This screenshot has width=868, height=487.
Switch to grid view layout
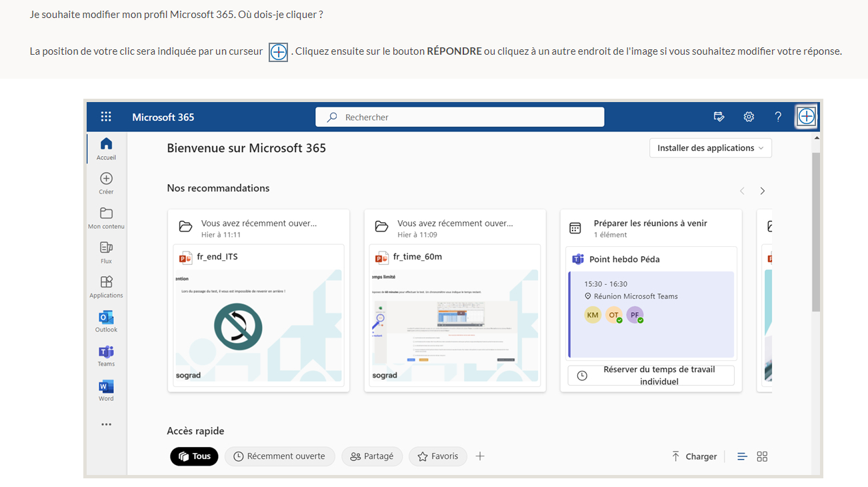coord(762,456)
